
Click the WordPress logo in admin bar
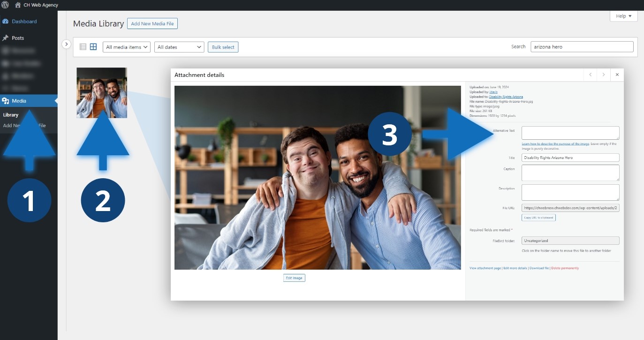pos(5,5)
